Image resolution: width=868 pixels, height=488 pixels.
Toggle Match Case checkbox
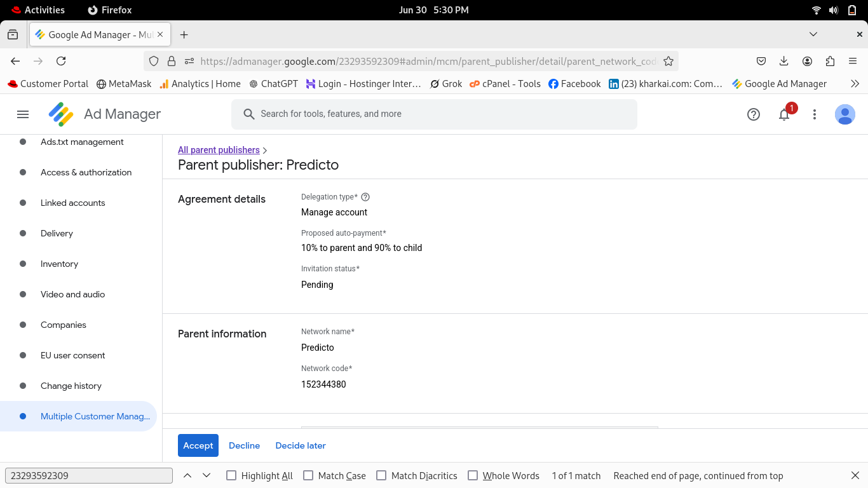(308, 475)
